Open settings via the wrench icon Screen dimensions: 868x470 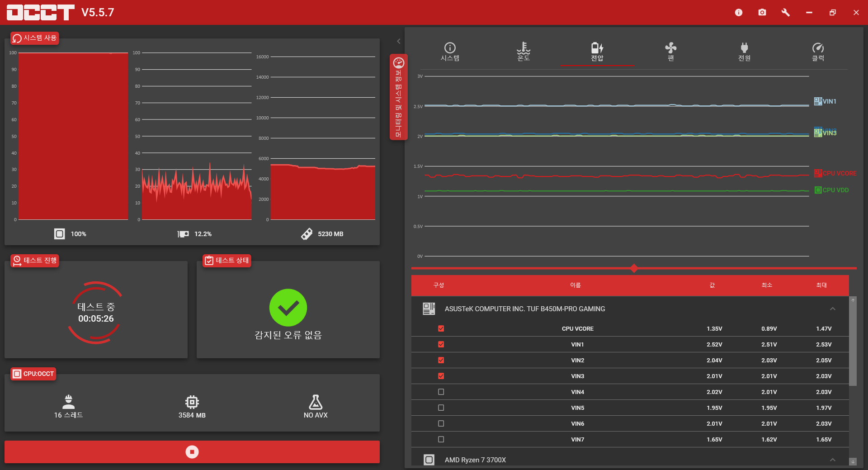pyautogui.click(x=786, y=13)
